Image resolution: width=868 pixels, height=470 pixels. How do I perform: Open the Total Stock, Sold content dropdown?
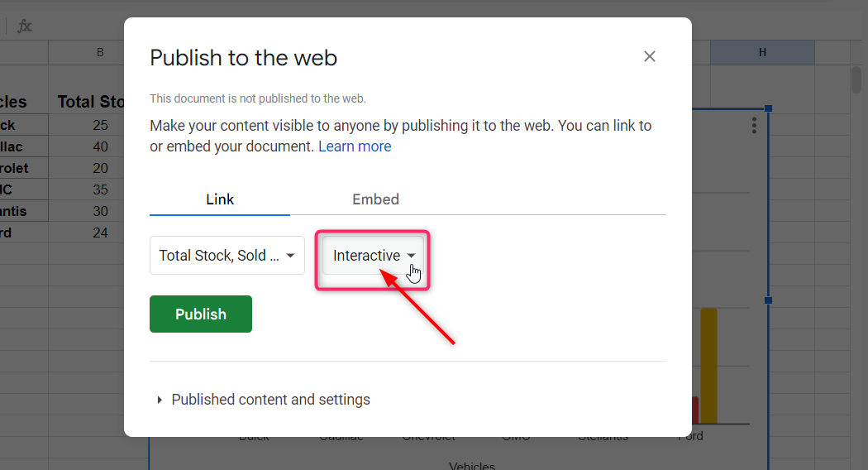227,256
